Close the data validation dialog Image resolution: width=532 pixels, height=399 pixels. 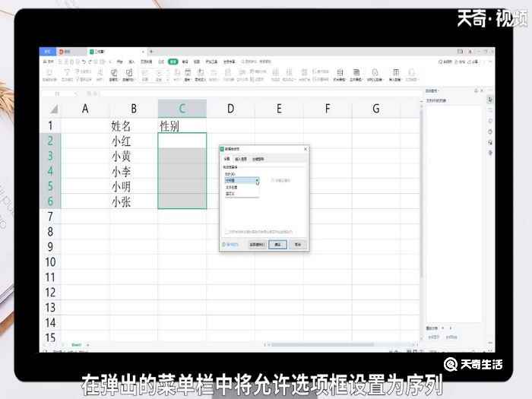coord(305,149)
